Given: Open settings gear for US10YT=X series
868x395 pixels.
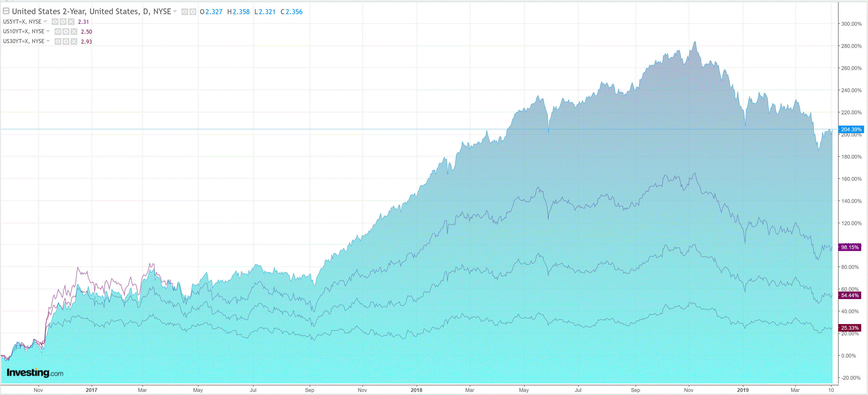Looking at the screenshot, I should (66, 32).
